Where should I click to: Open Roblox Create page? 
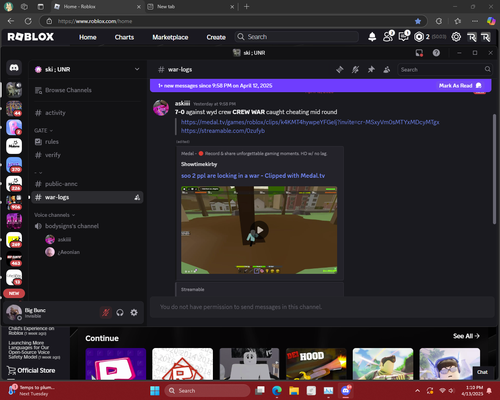coord(216,37)
